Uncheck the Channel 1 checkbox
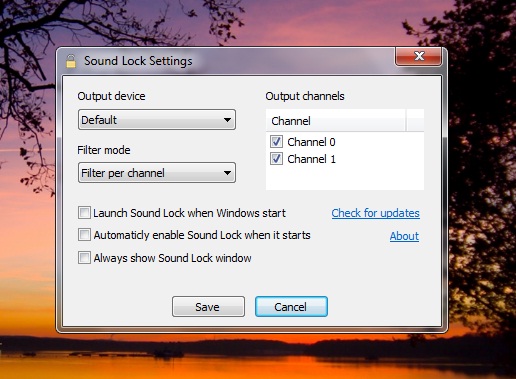The height and width of the screenshot is (379, 516). pyautogui.click(x=276, y=159)
